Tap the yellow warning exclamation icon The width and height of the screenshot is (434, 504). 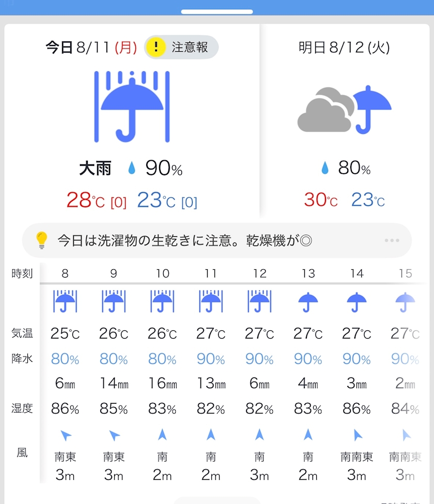(x=156, y=48)
